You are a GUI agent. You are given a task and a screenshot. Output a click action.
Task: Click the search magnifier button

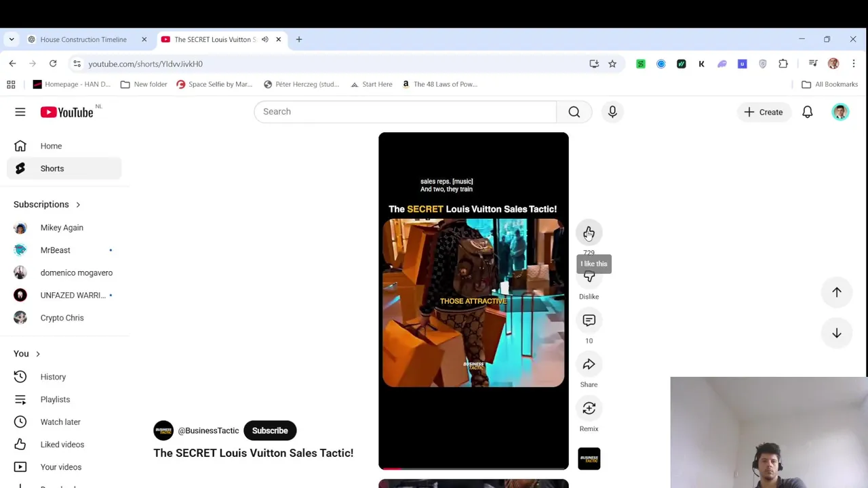point(574,112)
